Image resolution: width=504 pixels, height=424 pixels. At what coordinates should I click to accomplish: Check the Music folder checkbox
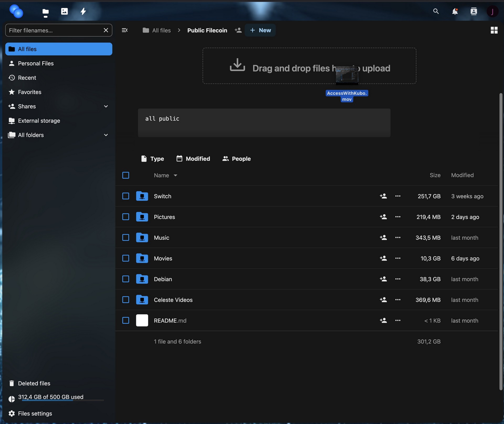126,237
